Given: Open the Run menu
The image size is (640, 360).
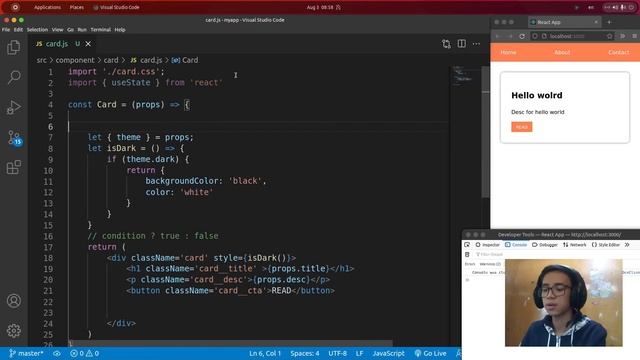Looking at the screenshot, I should click(x=82, y=30).
